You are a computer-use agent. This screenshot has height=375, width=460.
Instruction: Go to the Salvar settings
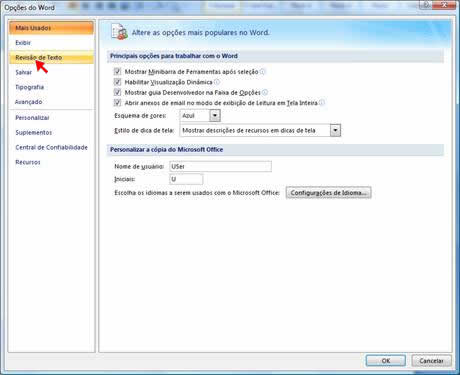(x=51, y=72)
